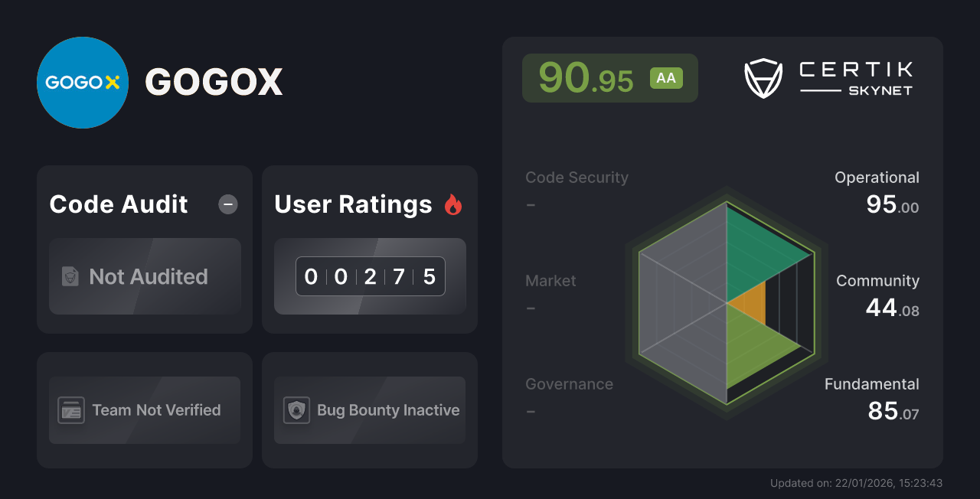Image resolution: width=980 pixels, height=499 pixels.
Task: Expand the Governance score details
Action: (x=569, y=396)
